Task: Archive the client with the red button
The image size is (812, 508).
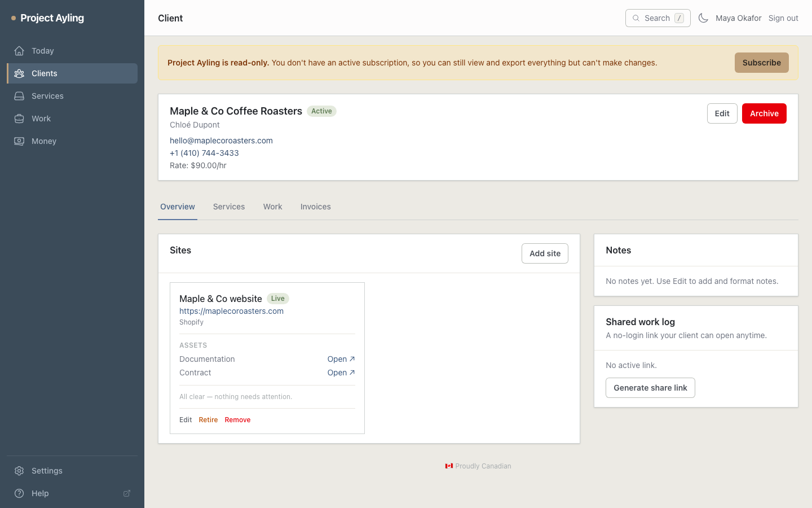Action: (x=764, y=113)
